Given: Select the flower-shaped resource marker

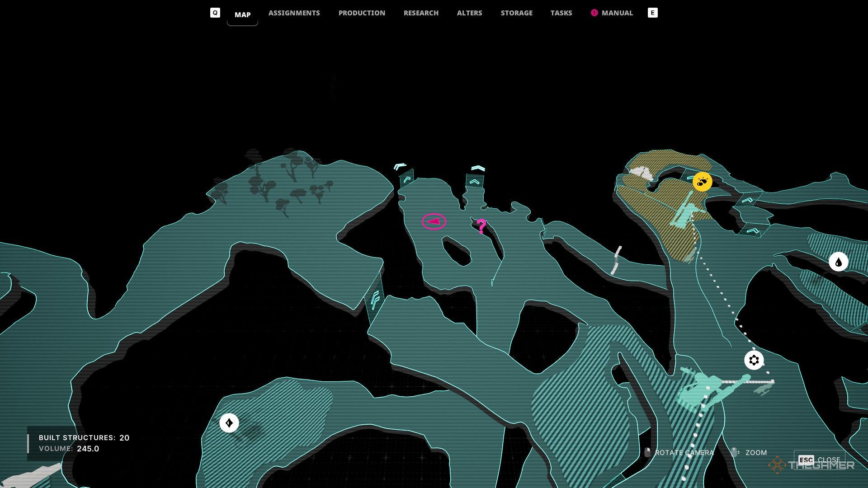Looking at the screenshot, I should coord(754,360).
